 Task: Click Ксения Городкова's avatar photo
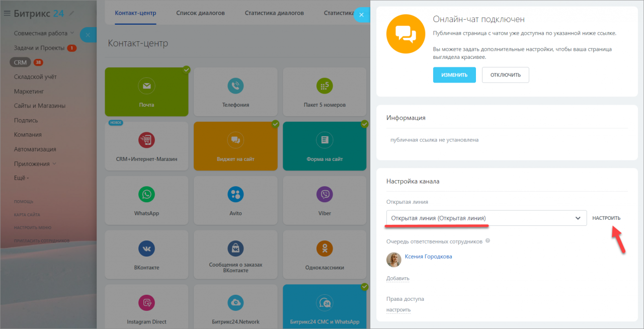(x=394, y=259)
